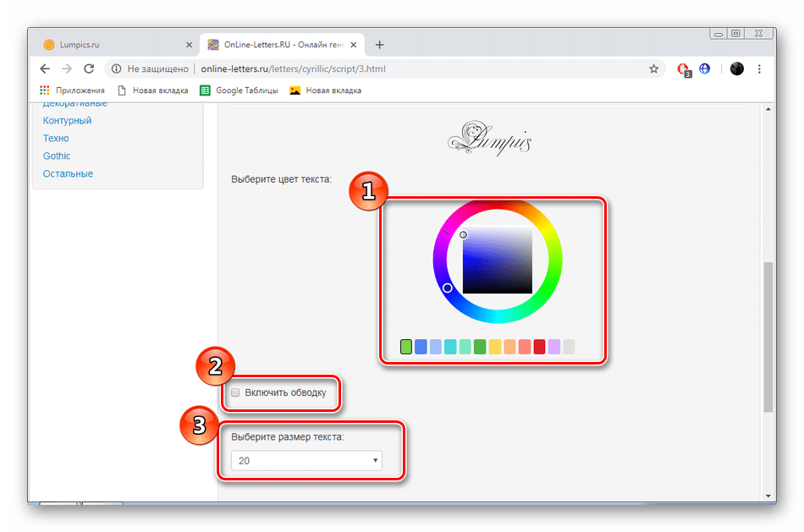Click the Lumpics script font preview
Image resolution: width=804 pixels, height=532 pixels.
tap(490, 138)
